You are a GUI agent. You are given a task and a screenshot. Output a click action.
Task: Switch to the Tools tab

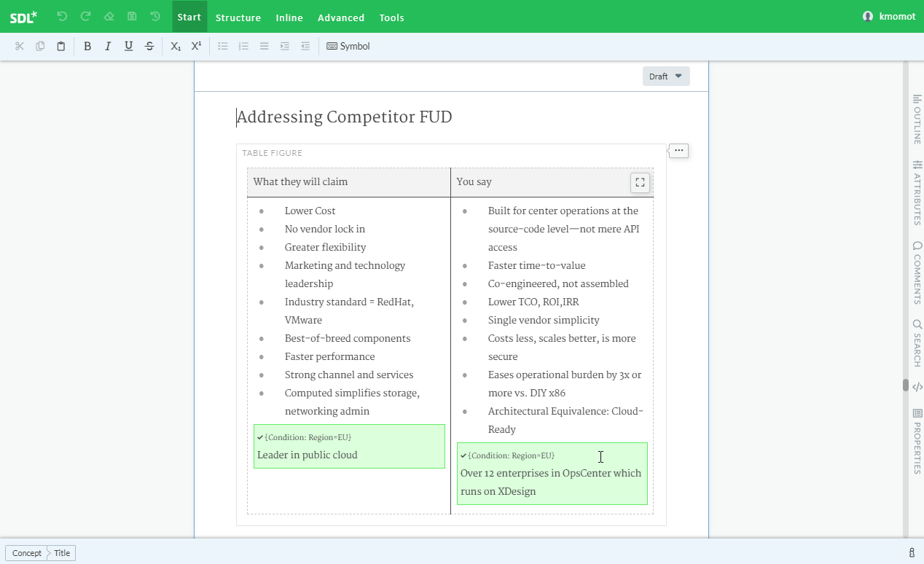(x=391, y=17)
